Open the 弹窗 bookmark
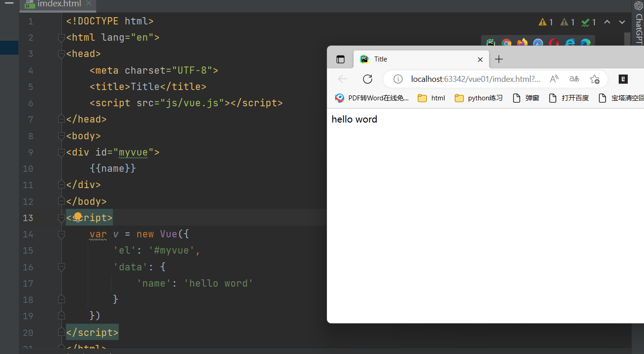The width and height of the screenshot is (644, 354). pos(526,98)
